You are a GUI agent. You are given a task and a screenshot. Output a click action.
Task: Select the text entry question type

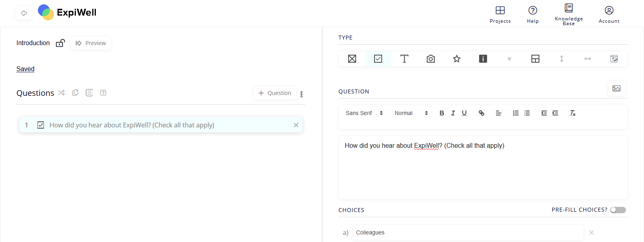point(404,59)
